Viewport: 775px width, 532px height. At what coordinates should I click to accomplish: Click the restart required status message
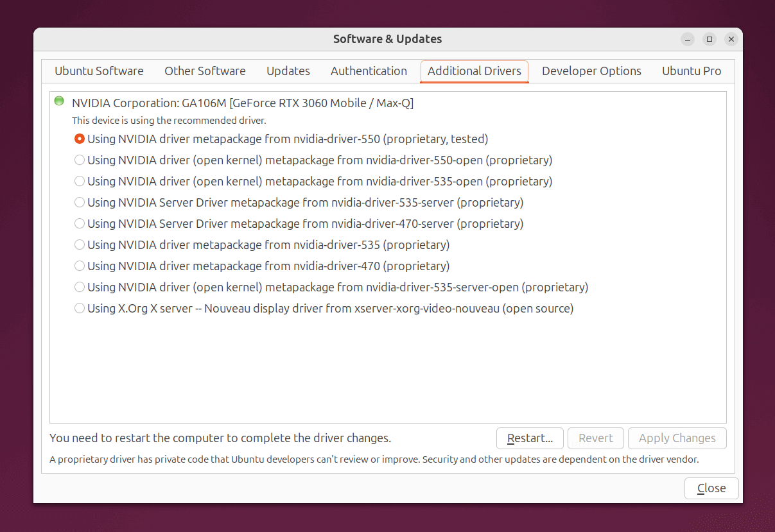tap(220, 438)
